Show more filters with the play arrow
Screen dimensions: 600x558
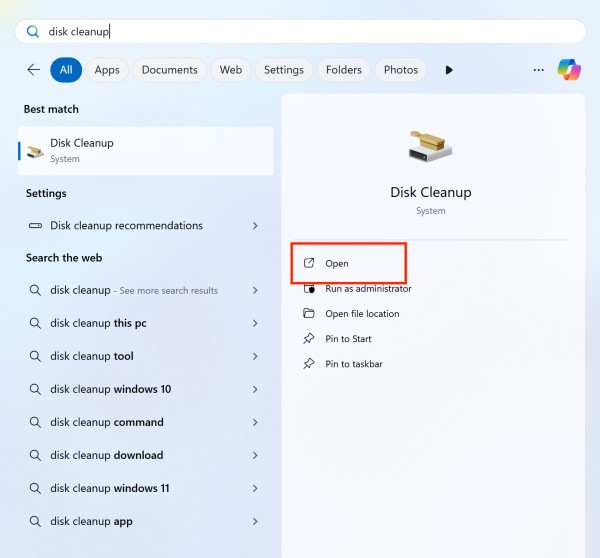(x=449, y=70)
